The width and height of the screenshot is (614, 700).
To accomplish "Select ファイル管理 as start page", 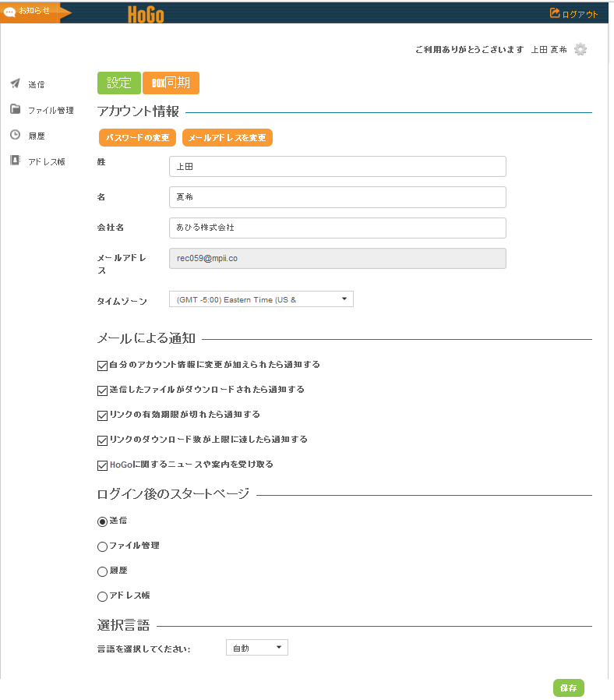I will (x=102, y=546).
